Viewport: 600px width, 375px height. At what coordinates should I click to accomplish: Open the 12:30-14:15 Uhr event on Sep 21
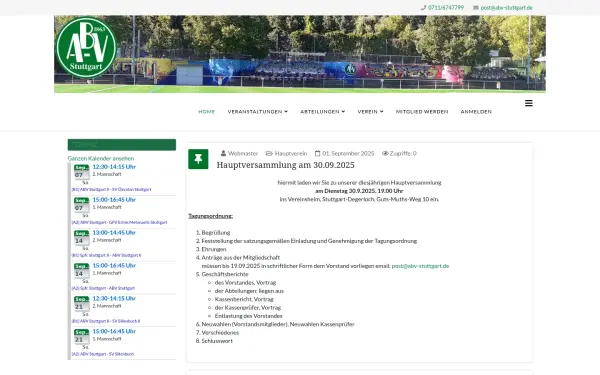coord(114,298)
